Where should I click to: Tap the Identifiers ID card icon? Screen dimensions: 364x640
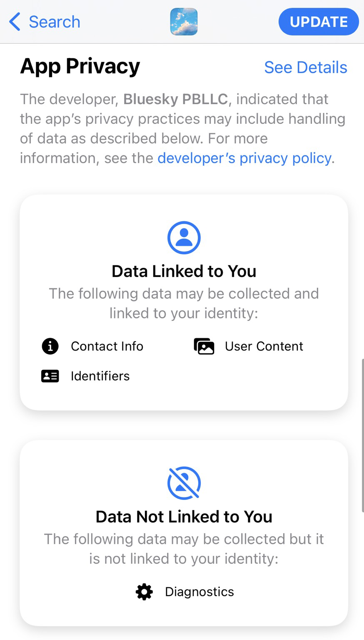click(x=50, y=376)
